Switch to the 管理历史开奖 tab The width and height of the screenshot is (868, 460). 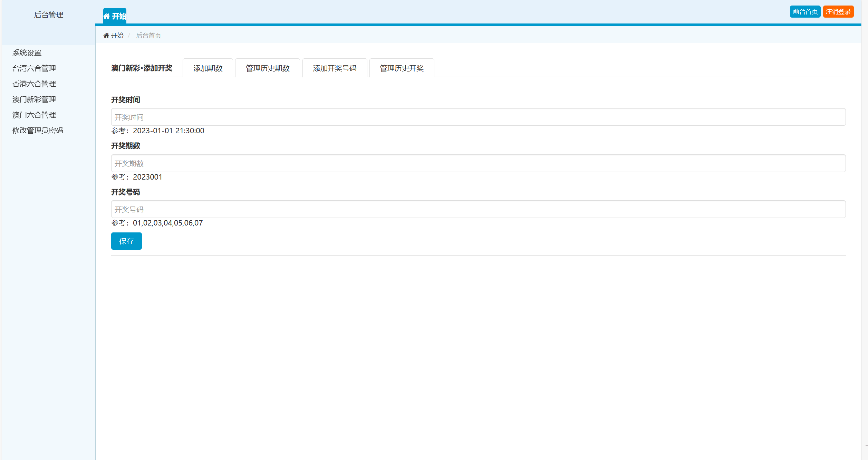click(x=402, y=68)
